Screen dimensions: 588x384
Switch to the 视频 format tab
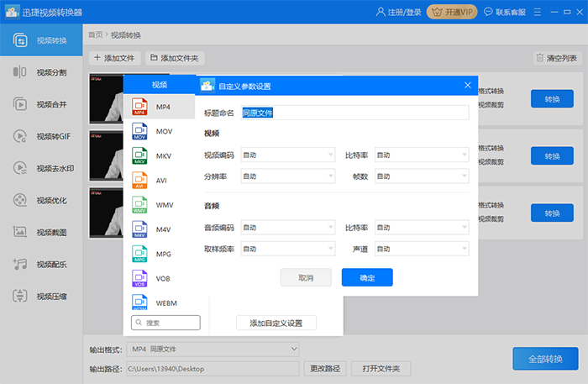[160, 85]
